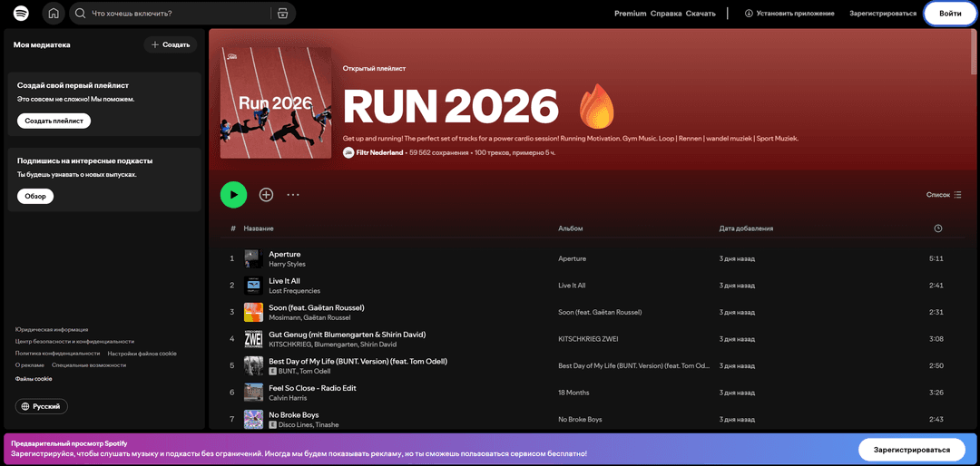Open the RUN 2026 playlist cover image
Screen dimensions: 980x466
tap(276, 103)
